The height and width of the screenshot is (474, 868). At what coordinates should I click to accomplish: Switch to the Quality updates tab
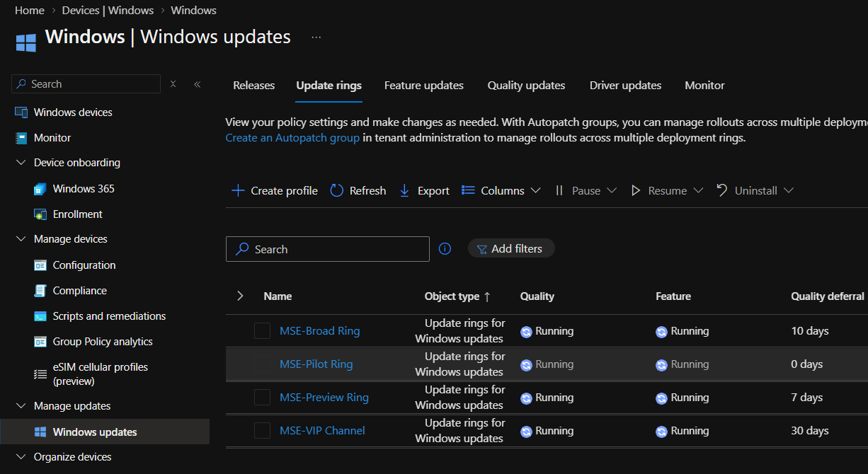pos(526,85)
